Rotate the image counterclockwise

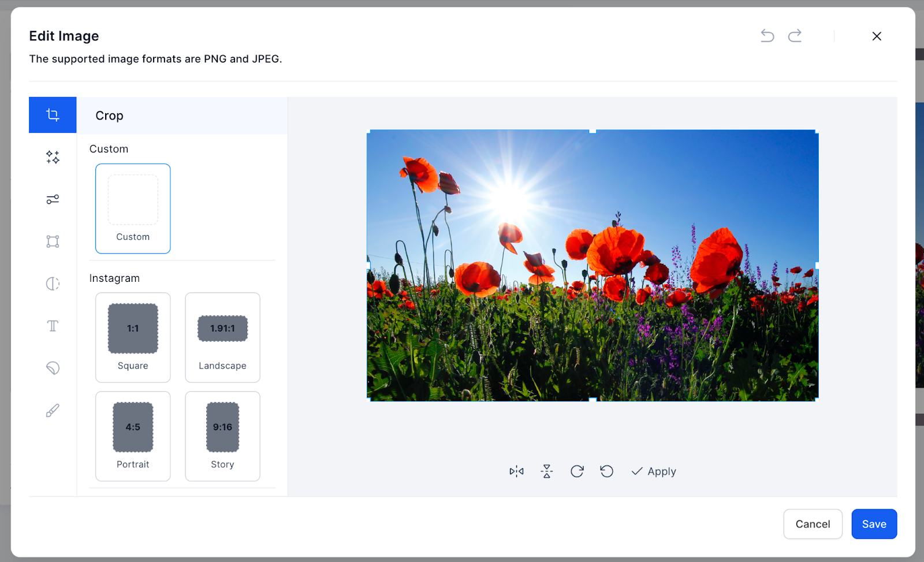click(606, 471)
